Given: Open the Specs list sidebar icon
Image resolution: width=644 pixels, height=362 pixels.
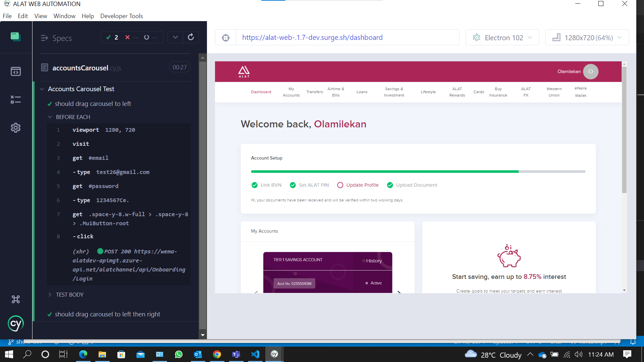Looking at the screenshot, I should pos(15,71).
